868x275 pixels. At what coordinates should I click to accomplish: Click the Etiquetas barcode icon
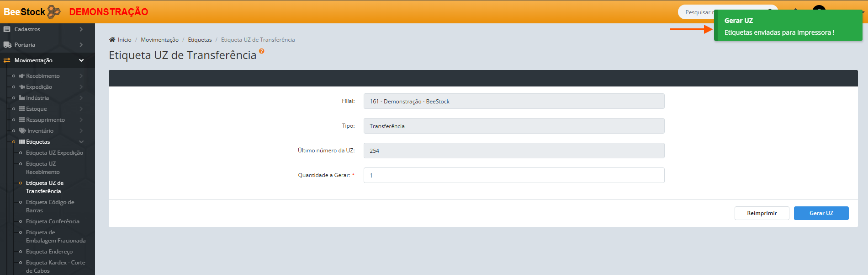coord(22,142)
